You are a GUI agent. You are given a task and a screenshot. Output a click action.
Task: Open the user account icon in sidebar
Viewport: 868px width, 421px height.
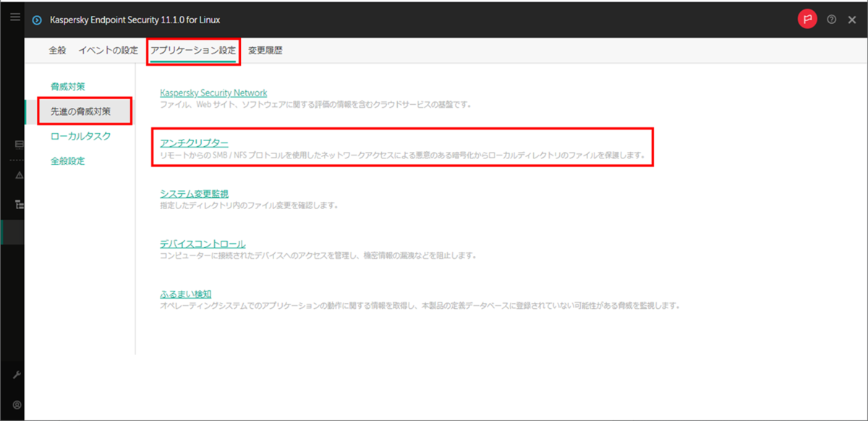17,404
